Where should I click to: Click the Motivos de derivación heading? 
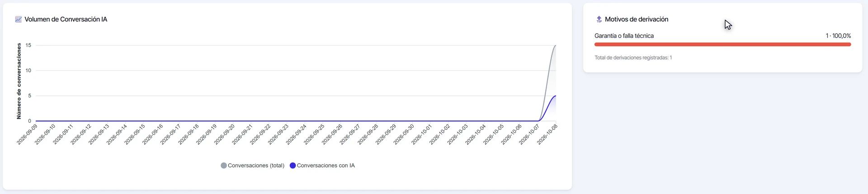(x=637, y=19)
